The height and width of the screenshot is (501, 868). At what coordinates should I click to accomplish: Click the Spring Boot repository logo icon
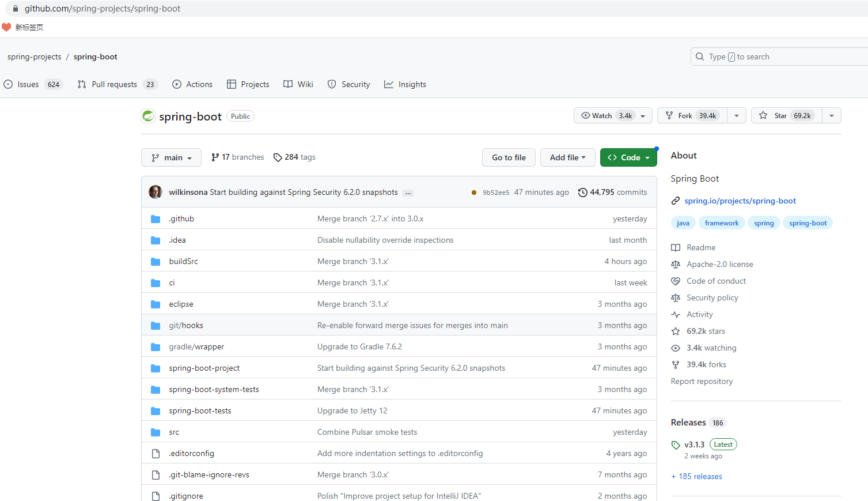(148, 116)
